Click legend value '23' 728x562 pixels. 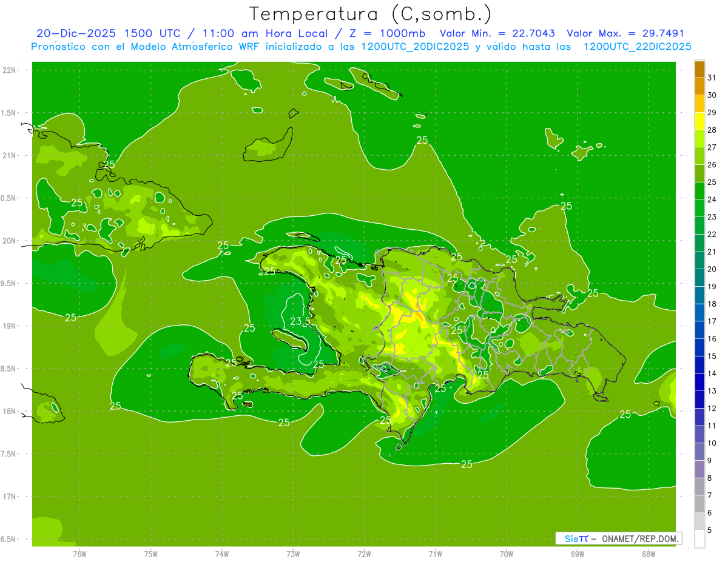click(x=712, y=217)
